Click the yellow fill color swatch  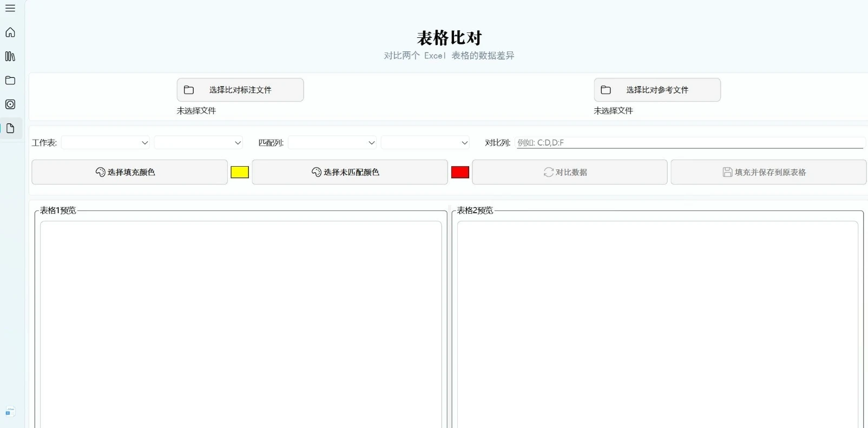240,172
